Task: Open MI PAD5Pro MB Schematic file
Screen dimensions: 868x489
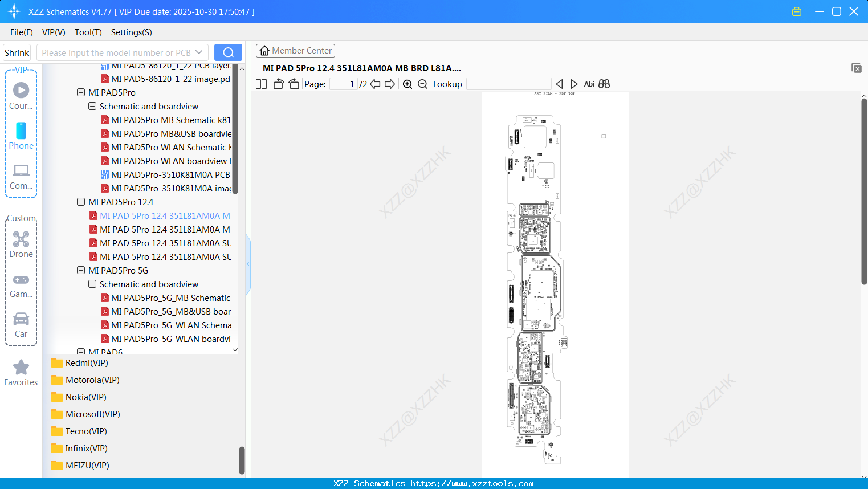Action: (166, 120)
